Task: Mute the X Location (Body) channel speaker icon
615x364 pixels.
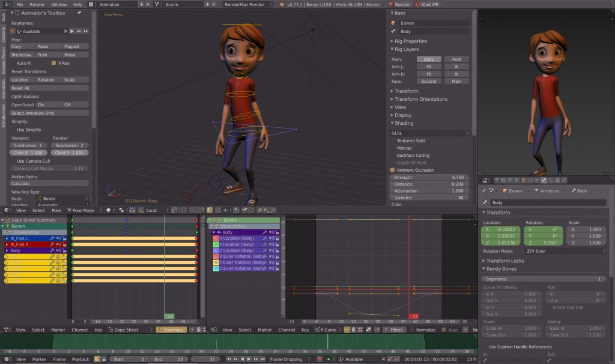Action: 270,238
